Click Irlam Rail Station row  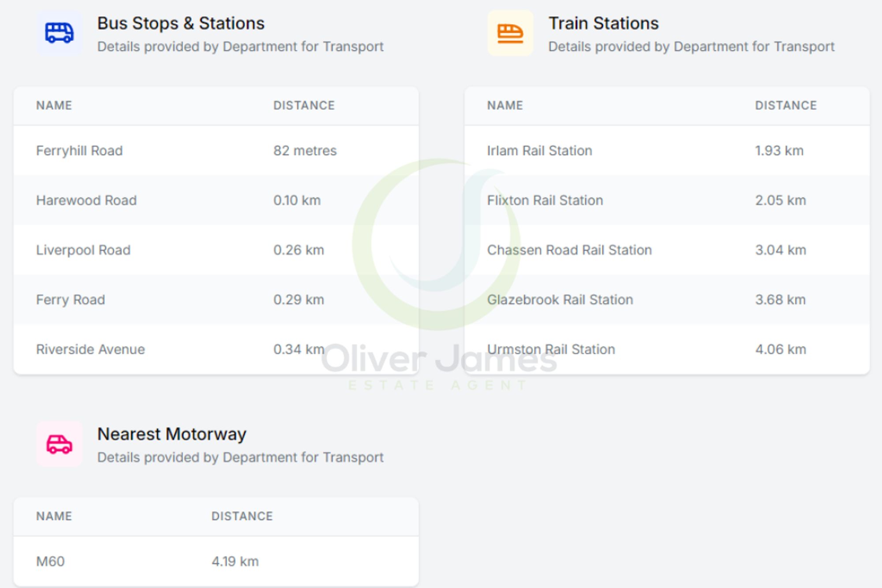pos(539,151)
